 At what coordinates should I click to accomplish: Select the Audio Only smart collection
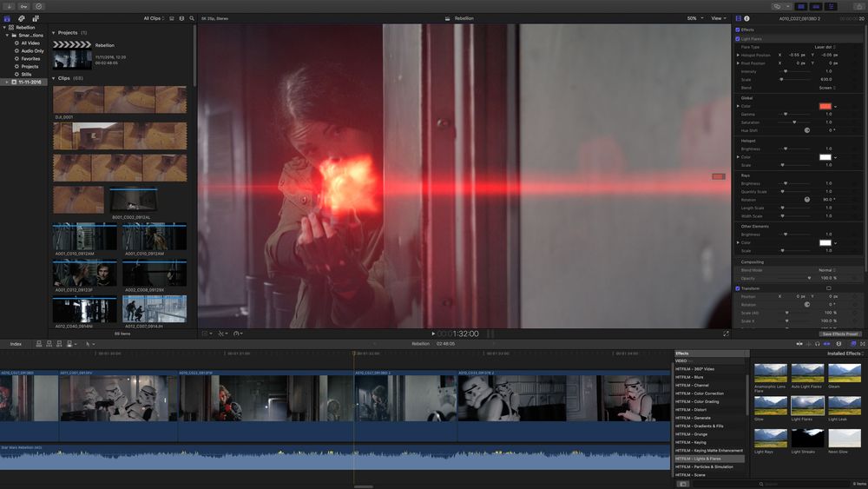(x=33, y=51)
